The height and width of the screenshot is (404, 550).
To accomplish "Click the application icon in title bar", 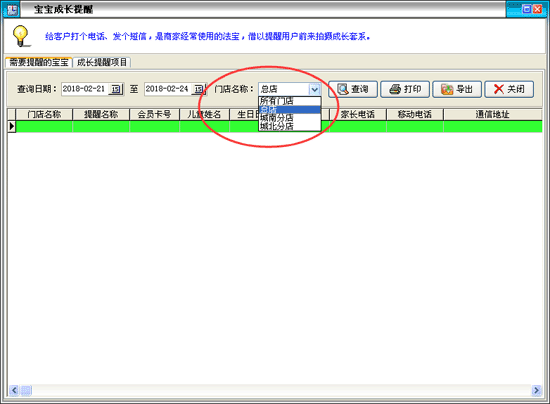I will point(12,9).
